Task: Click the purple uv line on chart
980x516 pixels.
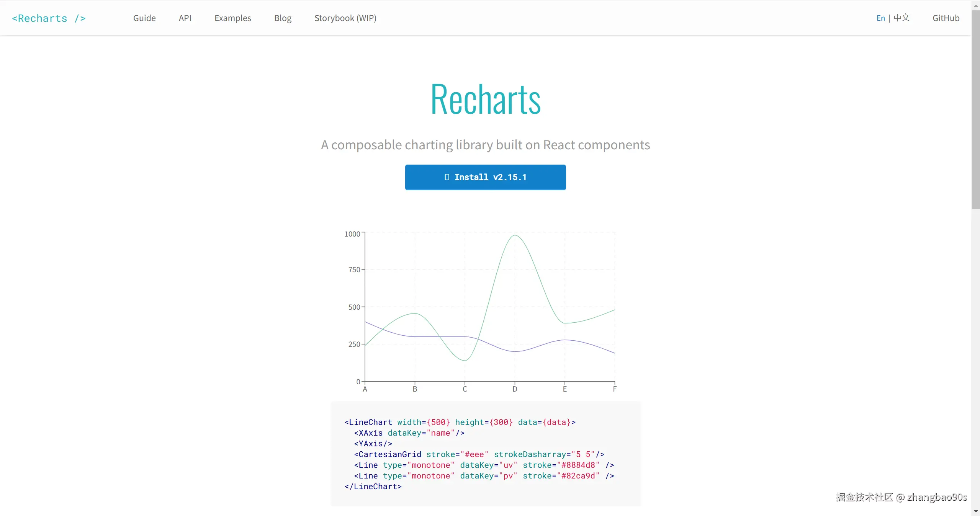Action: click(564, 340)
